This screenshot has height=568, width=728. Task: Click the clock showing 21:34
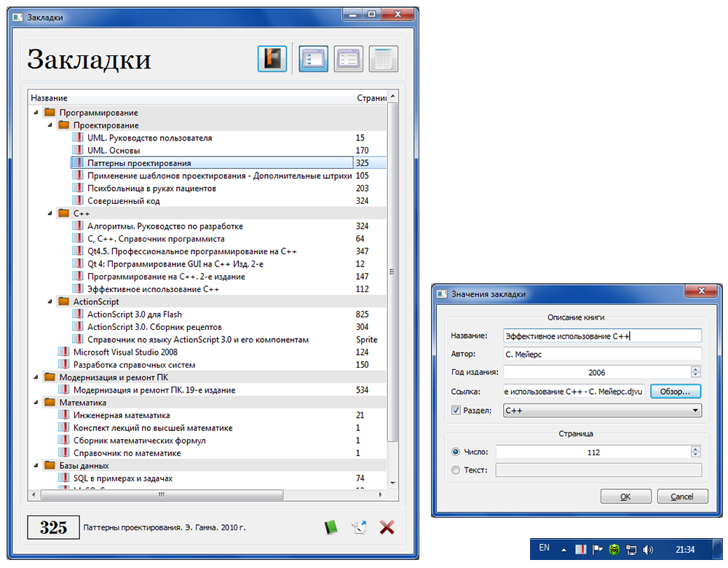point(685,550)
